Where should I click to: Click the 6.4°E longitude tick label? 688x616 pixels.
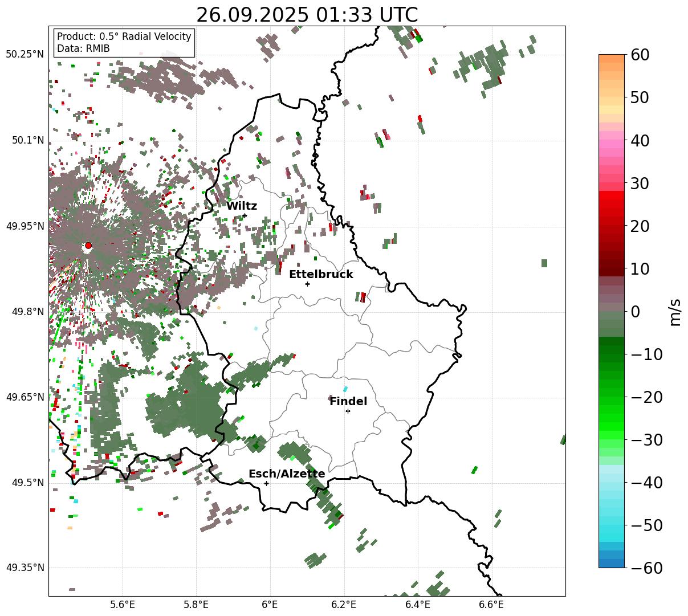418,605
